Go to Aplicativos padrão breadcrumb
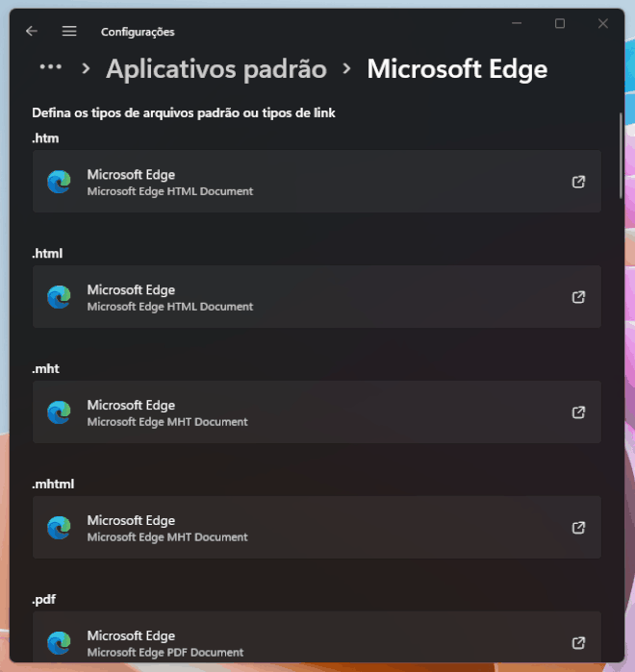Image resolution: width=635 pixels, height=672 pixels. click(216, 69)
